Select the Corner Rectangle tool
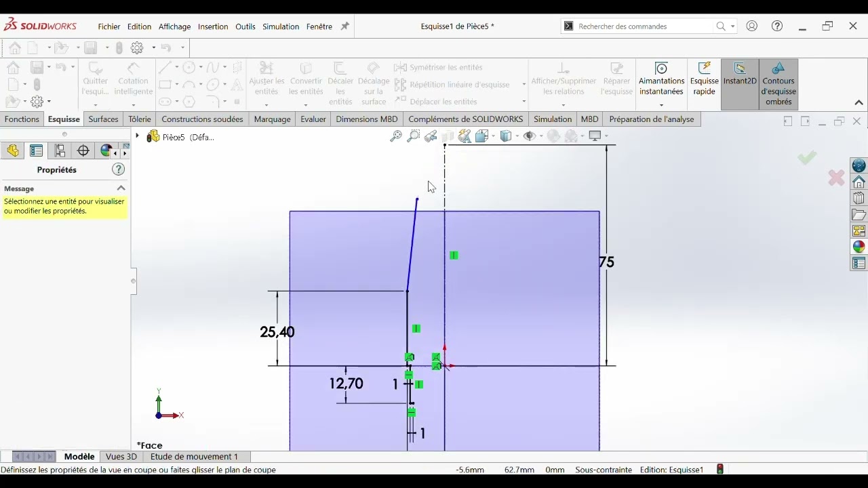The image size is (868, 488). coord(164,85)
